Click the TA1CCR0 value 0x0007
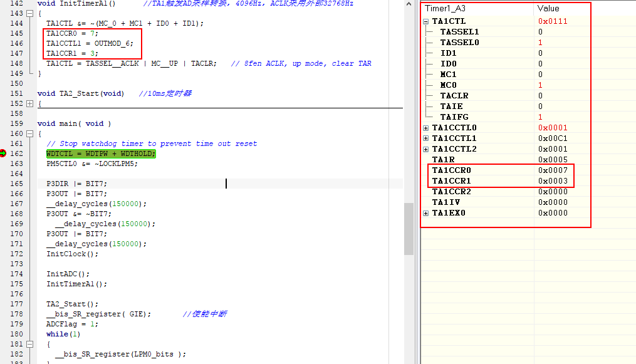This screenshot has height=364, width=636. coord(553,170)
